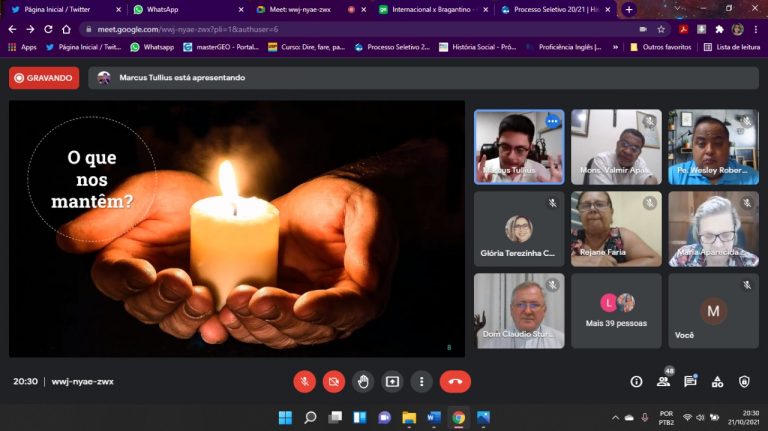Image resolution: width=768 pixels, height=431 pixels.
Task: Open the Windows Start menu
Action: pyautogui.click(x=285, y=417)
